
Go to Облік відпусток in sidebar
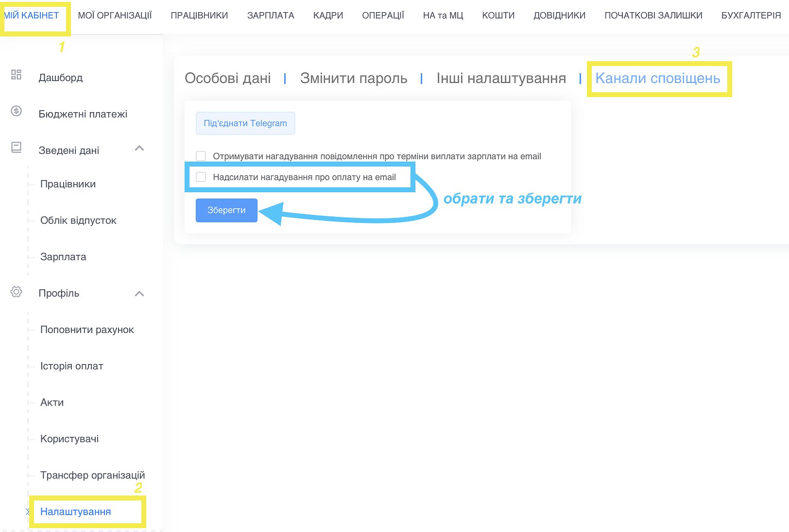[78, 220]
